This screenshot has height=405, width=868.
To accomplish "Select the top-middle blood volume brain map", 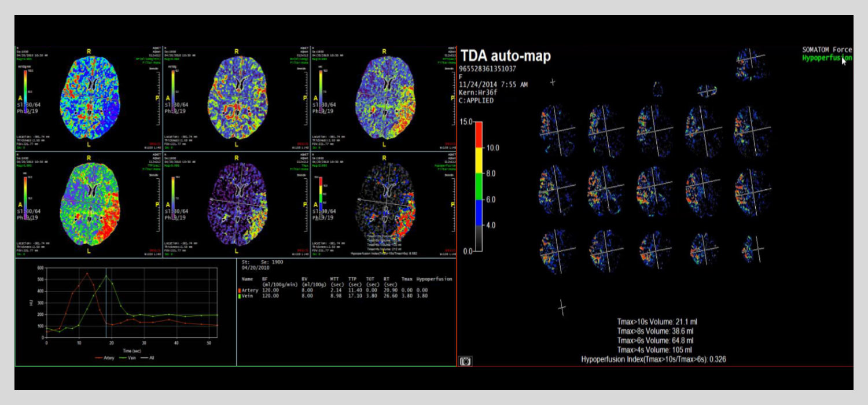I will (237, 98).
